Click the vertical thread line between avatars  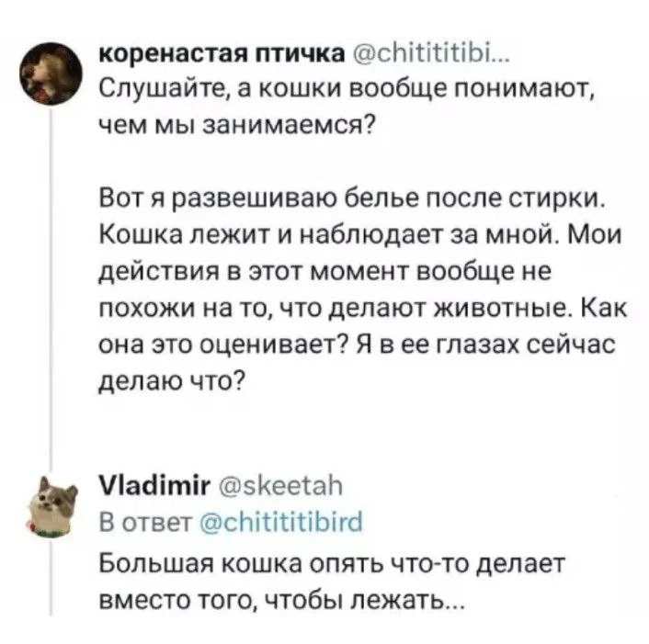point(51,276)
